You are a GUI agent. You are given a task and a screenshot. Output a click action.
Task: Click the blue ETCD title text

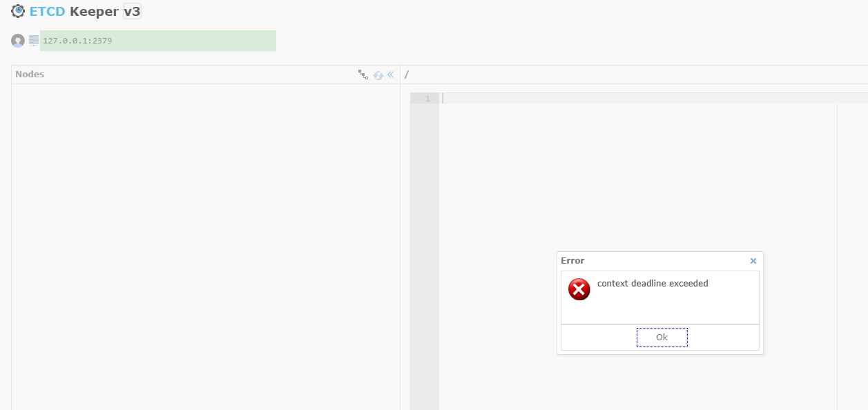[47, 12]
